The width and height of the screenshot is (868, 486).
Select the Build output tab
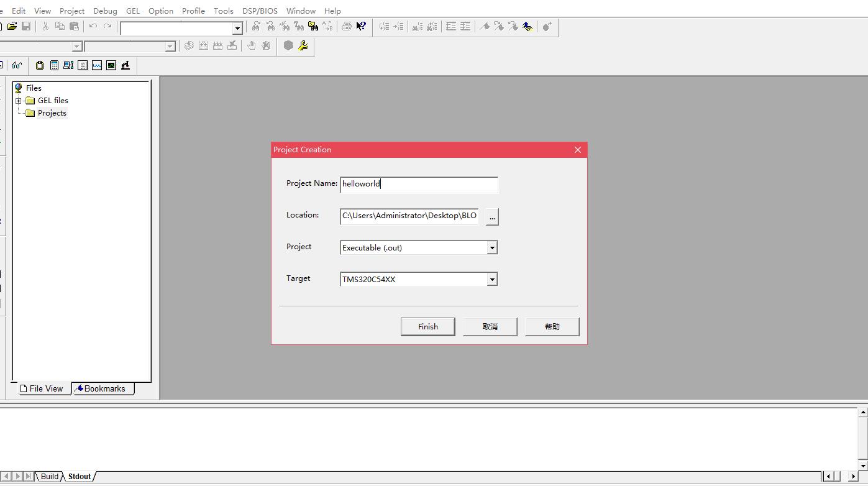pyautogui.click(x=49, y=476)
